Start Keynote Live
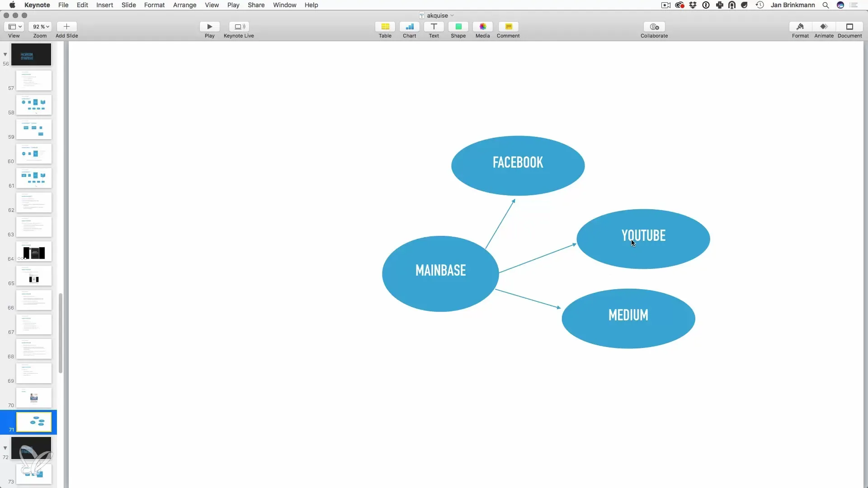This screenshot has width=868, height=488. click(x=239, y=27)
